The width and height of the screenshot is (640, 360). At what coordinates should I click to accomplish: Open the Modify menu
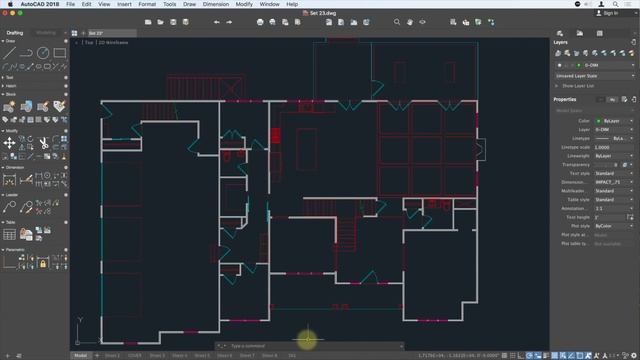244,4
